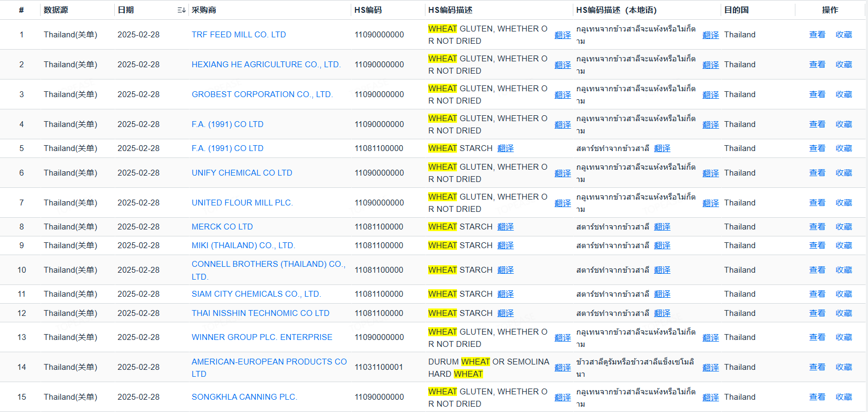868x412 pixels.
Task: Select destination Thailand in row 13
Action: [740, 337]
